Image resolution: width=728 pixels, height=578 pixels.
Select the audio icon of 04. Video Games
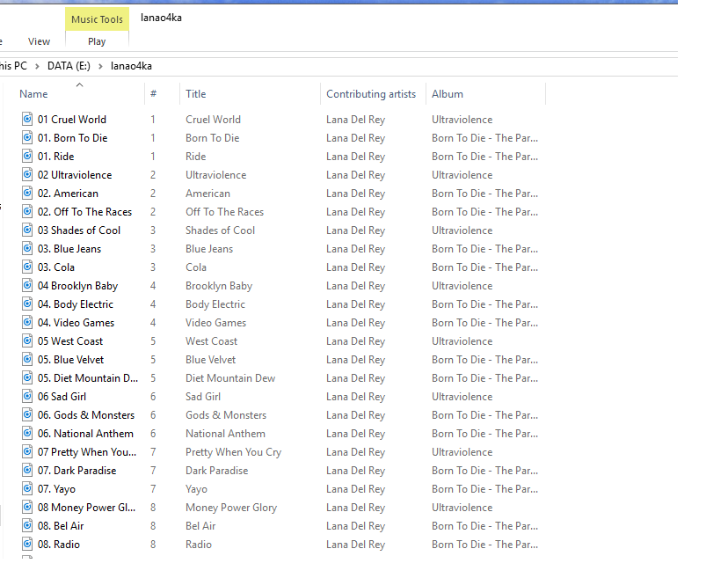pyautogui.click(x=27, y=323)
